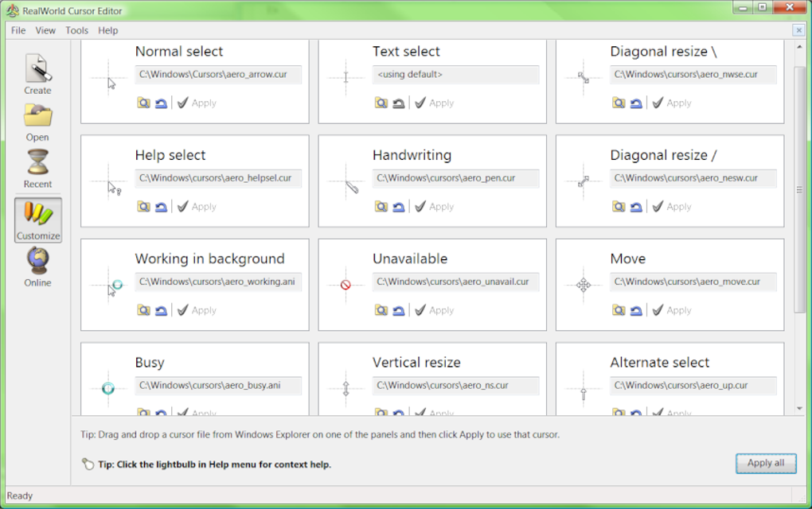Apply the Handwriting cursor
Image resolution: width=812 pixels, height=509 pixels.
(435, 207)
